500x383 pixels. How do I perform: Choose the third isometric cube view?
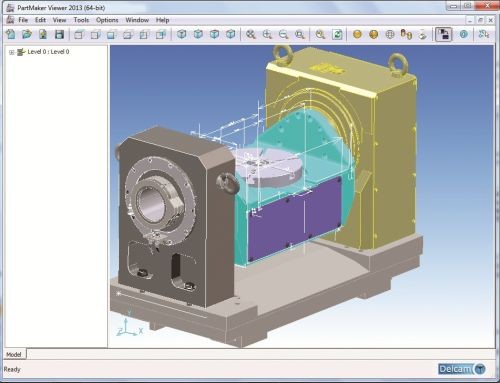coord(214,34)
